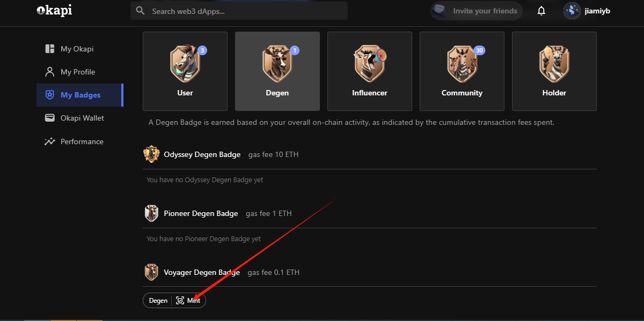Screen dimensions: 644x321
Task: Focus the Search web3 dApps field
Action: pyautogui.click(x=239, y=11)
